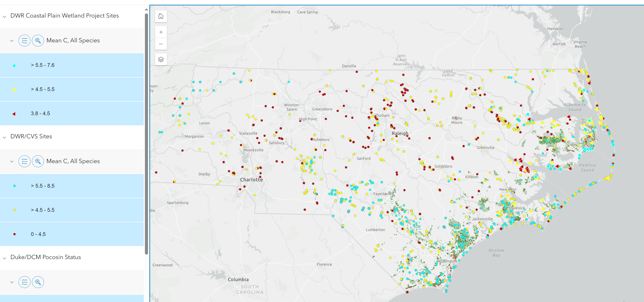This screenshot has height=302, width=644.
Task: Zoom out with the minus button
Action: (161, 44)
